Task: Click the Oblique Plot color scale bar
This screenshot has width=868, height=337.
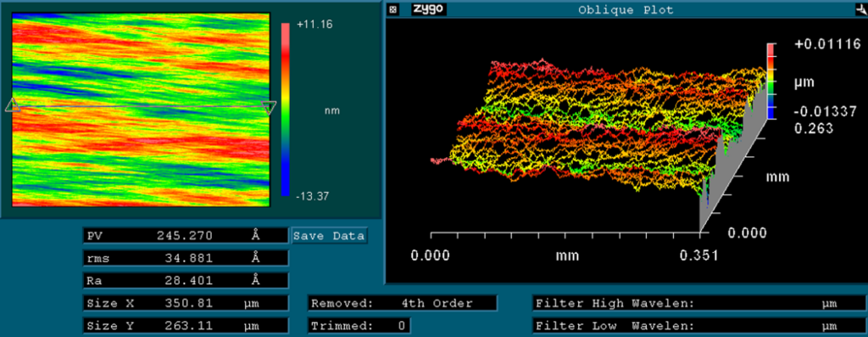Action: 771,81
